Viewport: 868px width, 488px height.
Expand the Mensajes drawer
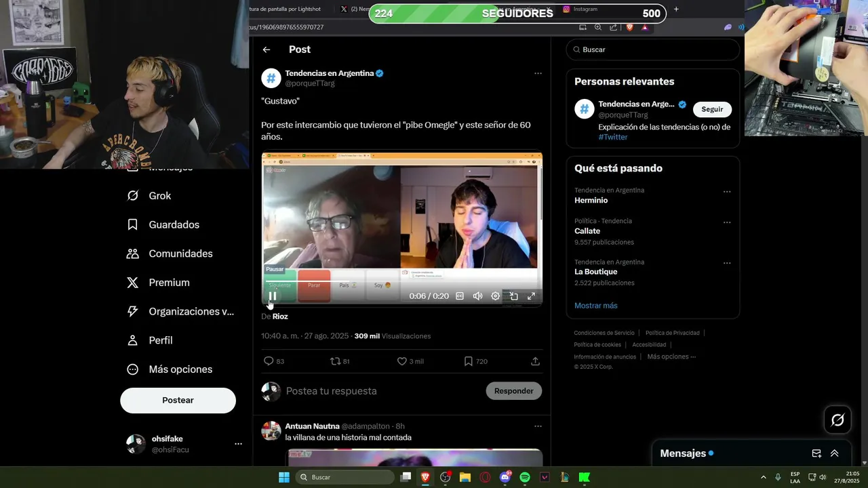(835, 453)
